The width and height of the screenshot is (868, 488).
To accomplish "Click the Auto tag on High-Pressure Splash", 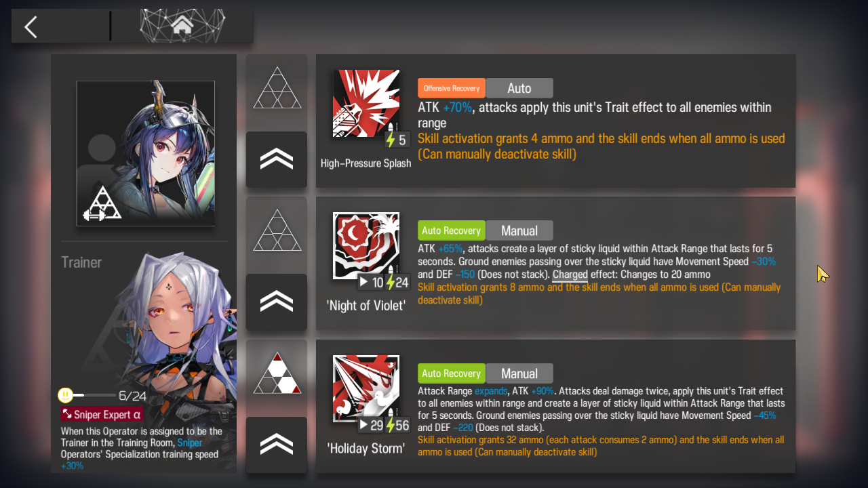I will [519, 88].
